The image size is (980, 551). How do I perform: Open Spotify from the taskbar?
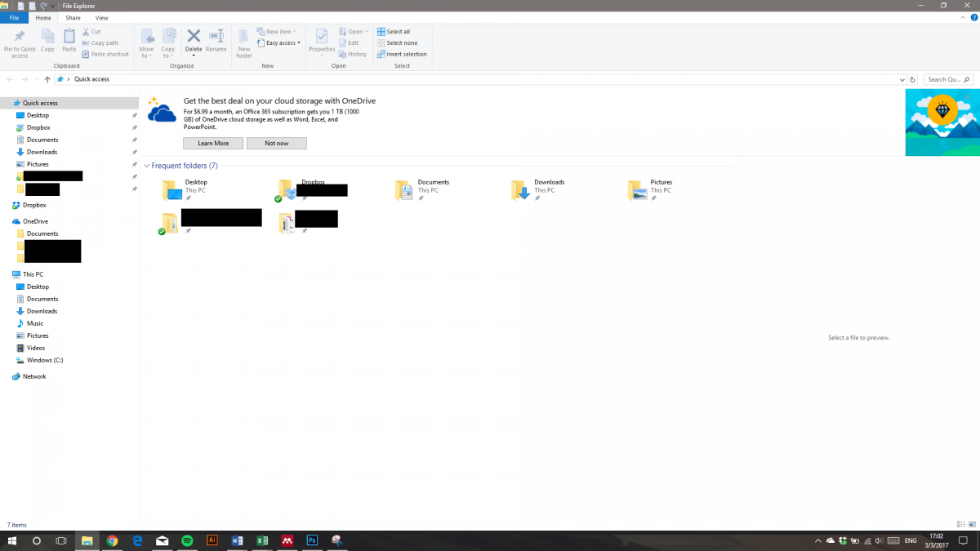point(187,540)
